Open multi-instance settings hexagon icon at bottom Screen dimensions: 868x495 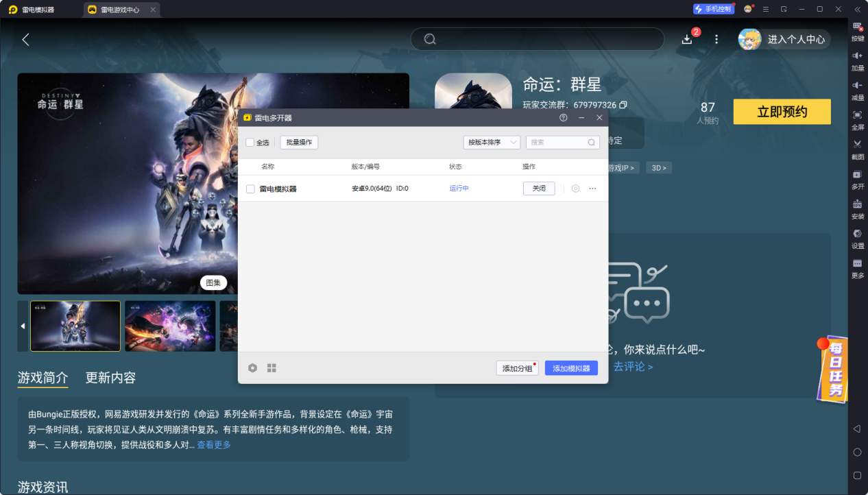click(x=252, y=368)
